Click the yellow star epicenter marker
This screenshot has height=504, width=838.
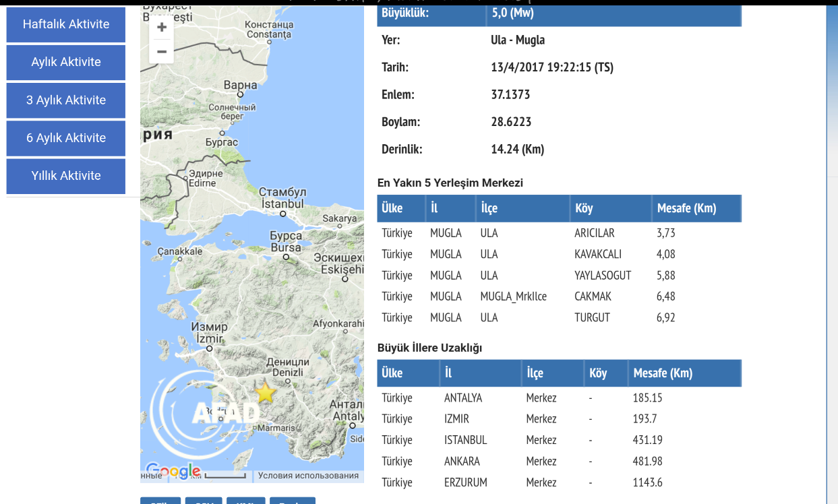coord(266,393)
